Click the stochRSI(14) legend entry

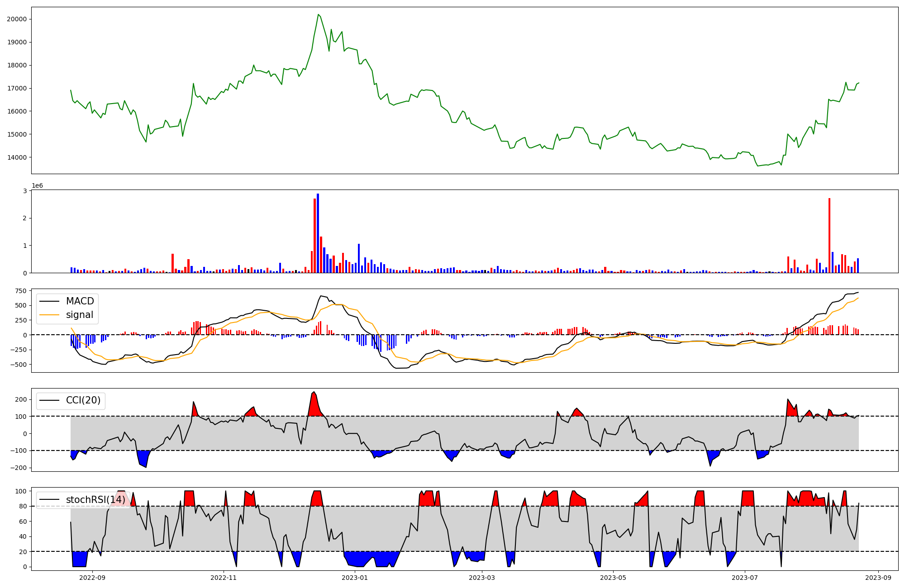95,499
